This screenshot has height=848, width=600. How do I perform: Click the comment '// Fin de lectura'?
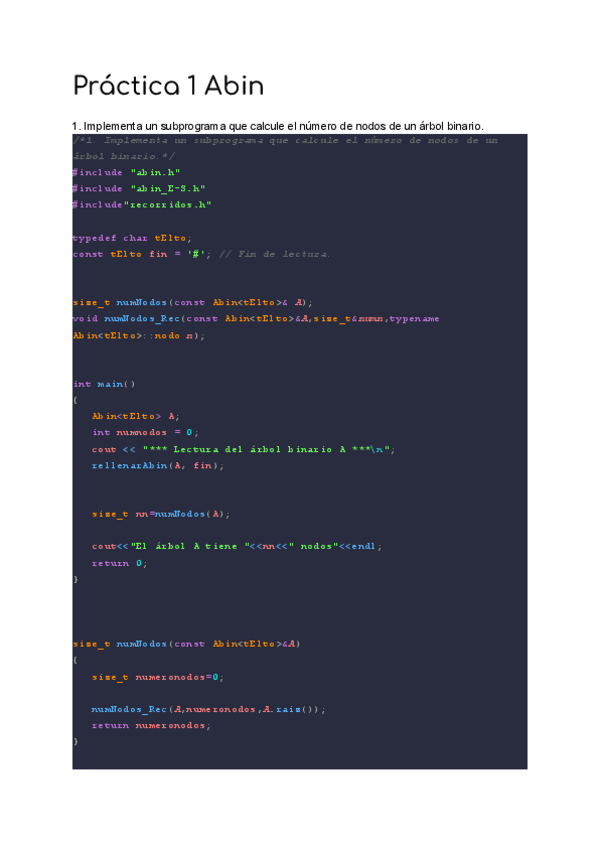(x=274, y=254)
